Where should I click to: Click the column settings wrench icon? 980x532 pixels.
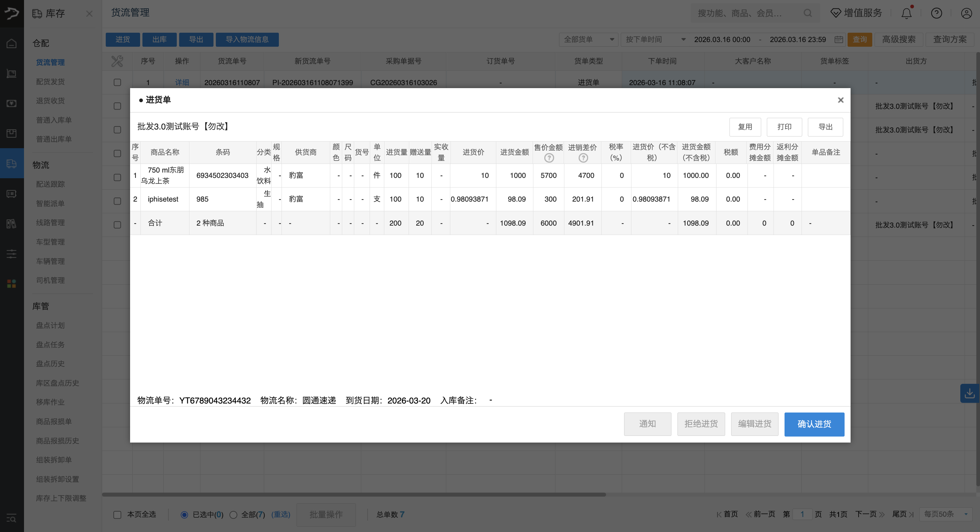click(x=117, y=61)
